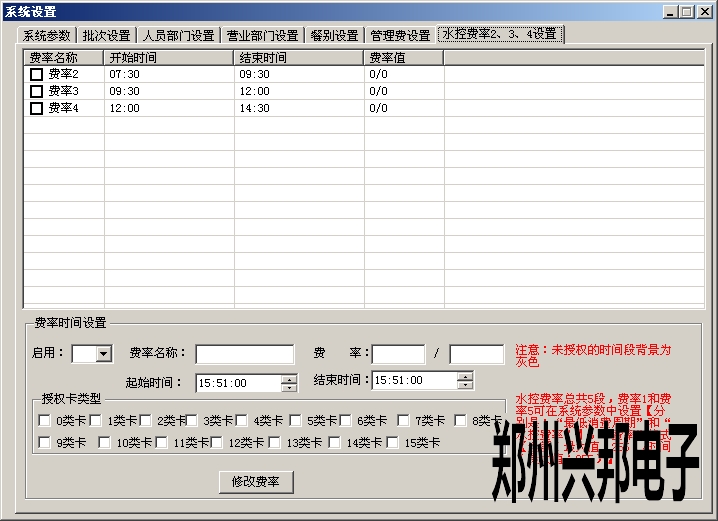Click the 费率名称 text input field

(245, 354)
